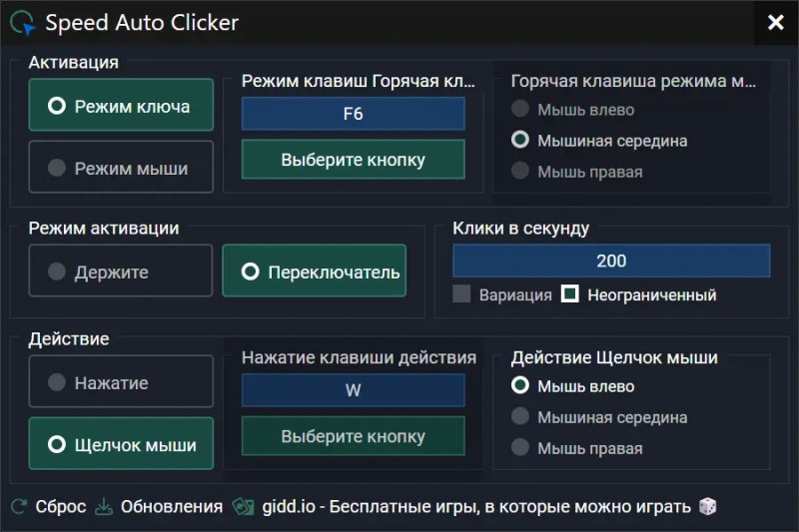The width and height of the screenshot is (799, 532).
Task: Click the 200 clicks per second field
Action: pyautogui.click(x=611, y=261)
